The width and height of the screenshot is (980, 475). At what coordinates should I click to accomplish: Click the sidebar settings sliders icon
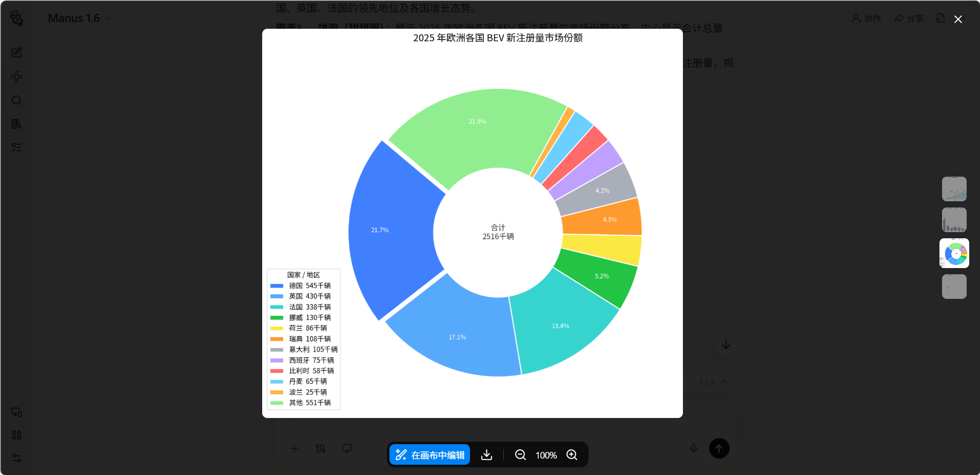[16, 458]
